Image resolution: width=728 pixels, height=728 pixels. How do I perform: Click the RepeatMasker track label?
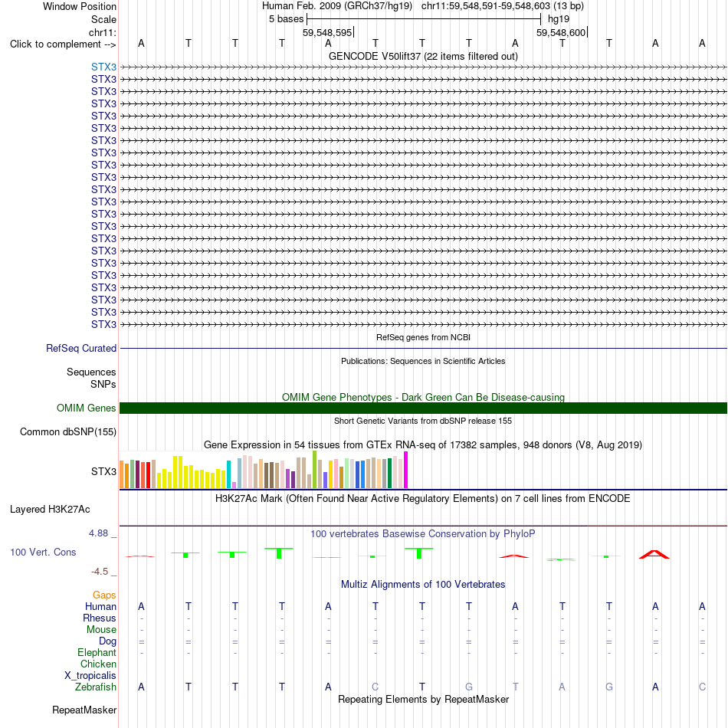(84, 710)
